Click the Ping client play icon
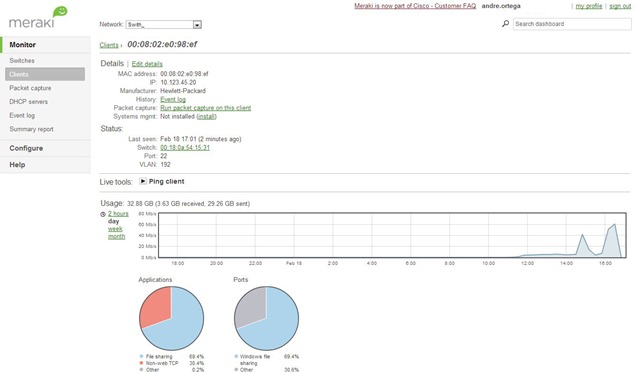Screen dimensions: 636x373 pyautogui.click(x=143, y=181)
